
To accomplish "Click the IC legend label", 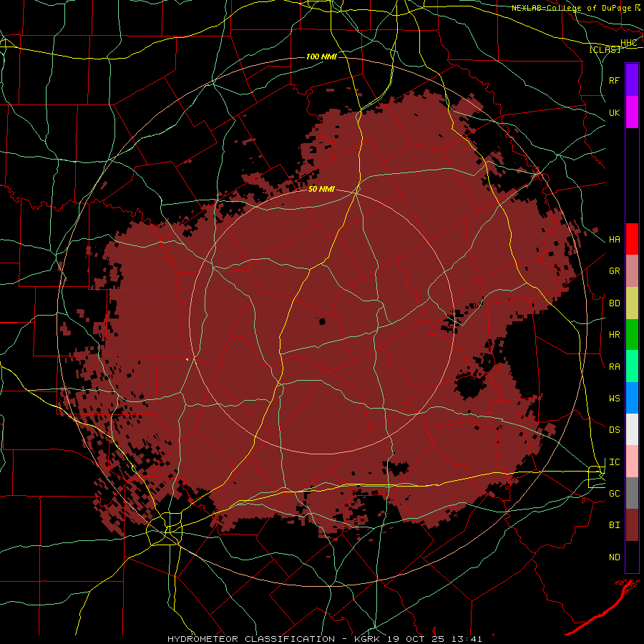I will click(x=614, y=462).
